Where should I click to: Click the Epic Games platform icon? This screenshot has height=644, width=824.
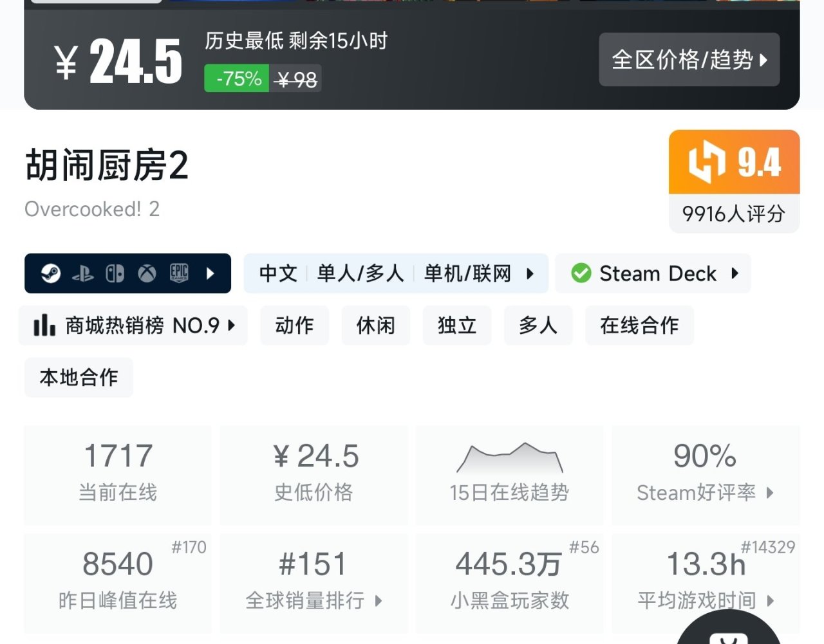point(179,273)
